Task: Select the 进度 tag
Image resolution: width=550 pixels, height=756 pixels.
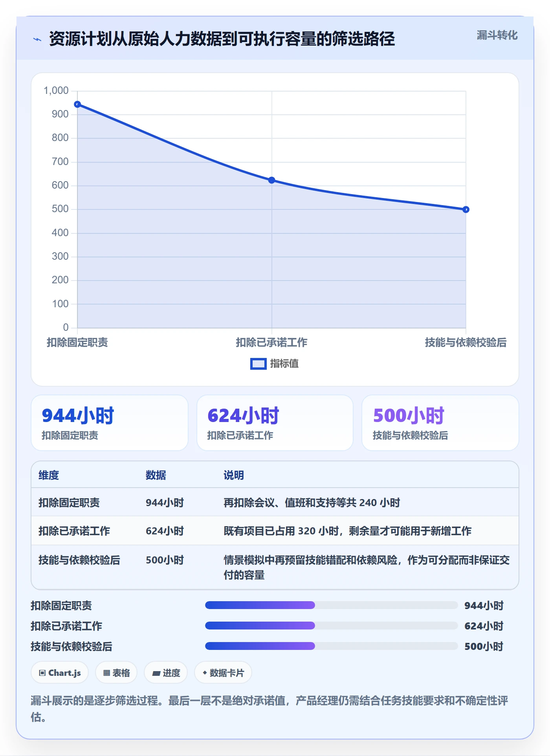Action: pyautogui.click(x=166, y=673)
